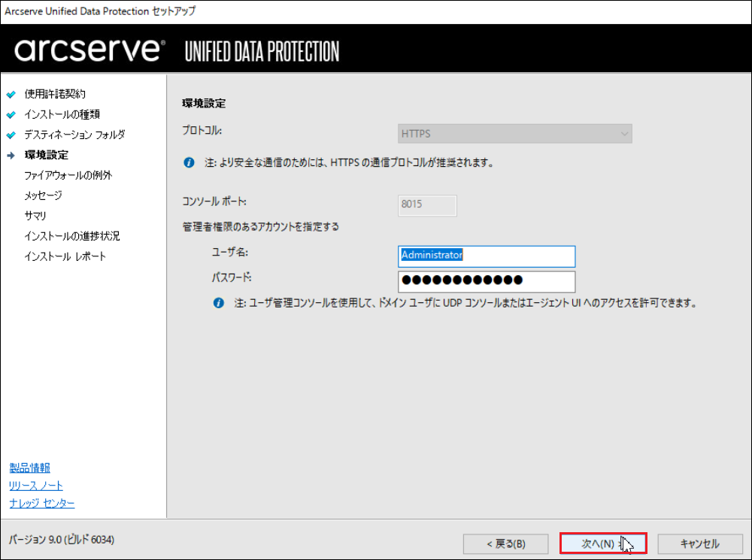Click the arcserve logo in header
This screenshot has height=560, width=752.
[89, 50]
